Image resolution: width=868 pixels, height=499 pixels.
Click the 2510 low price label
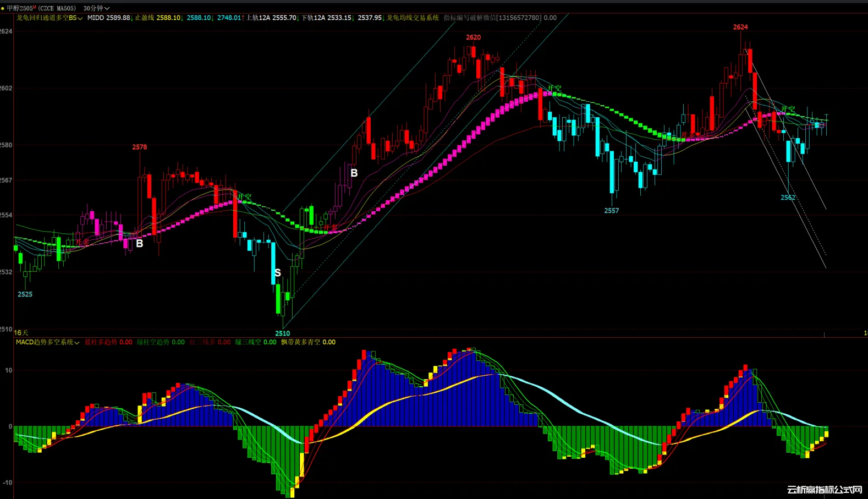click(x=282, y=333)
